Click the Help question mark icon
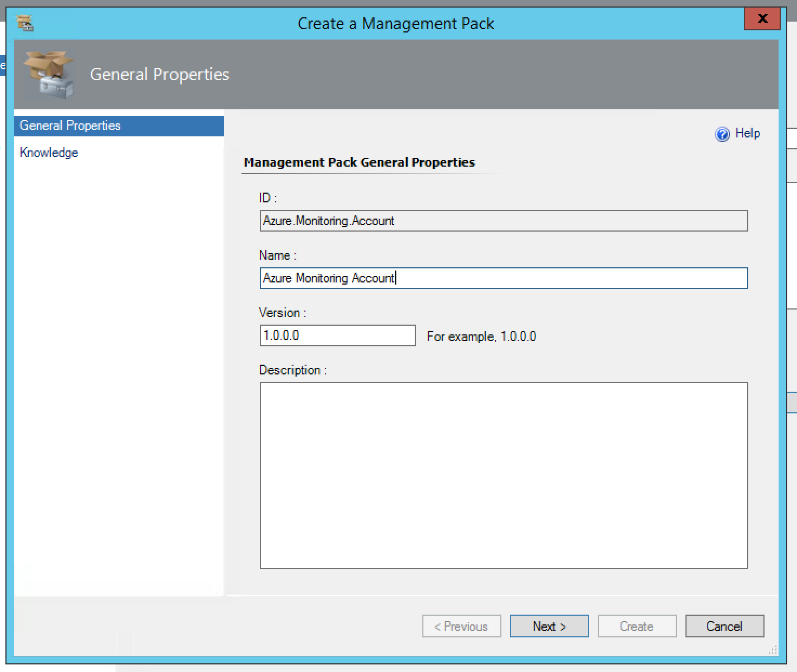 click(x=722, y=134)
